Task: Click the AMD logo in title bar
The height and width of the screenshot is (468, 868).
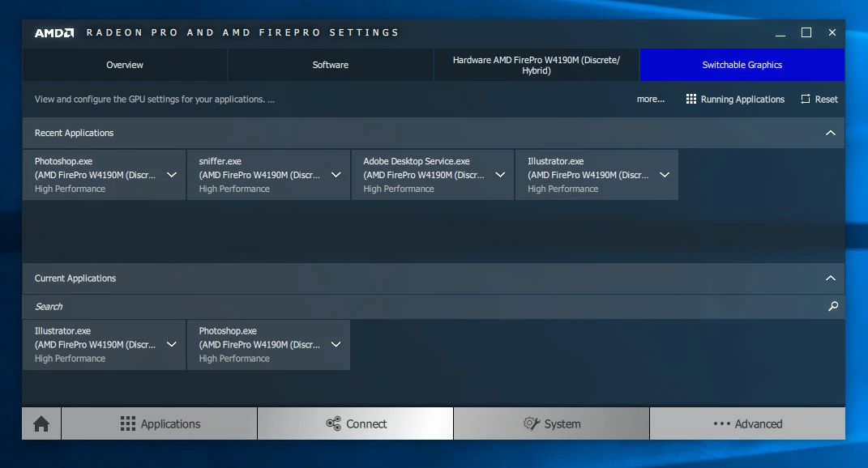Action: 53,32
